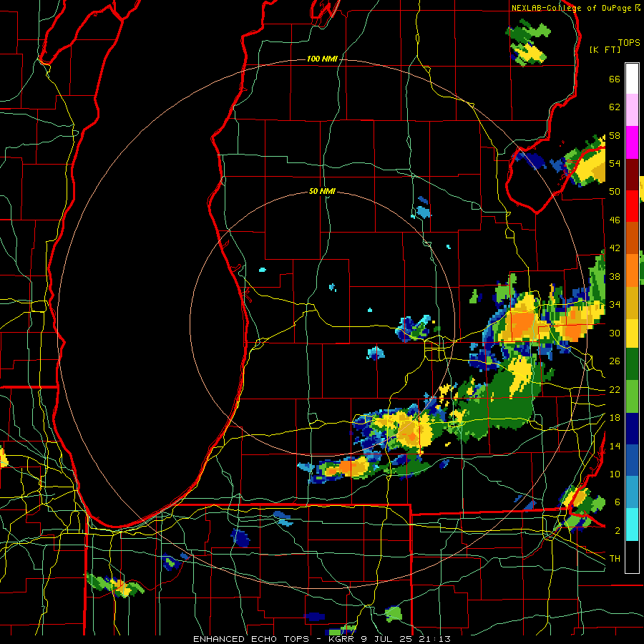Viewport: 644px width, 644px height.
Task: Select the dark red legend swatch
Action: [632, 175]
